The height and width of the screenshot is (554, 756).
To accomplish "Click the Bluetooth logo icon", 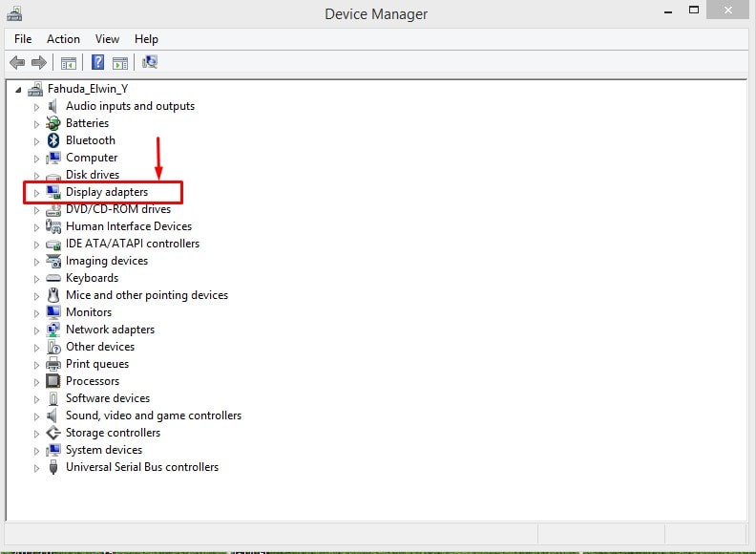I will tap(53, 140).
